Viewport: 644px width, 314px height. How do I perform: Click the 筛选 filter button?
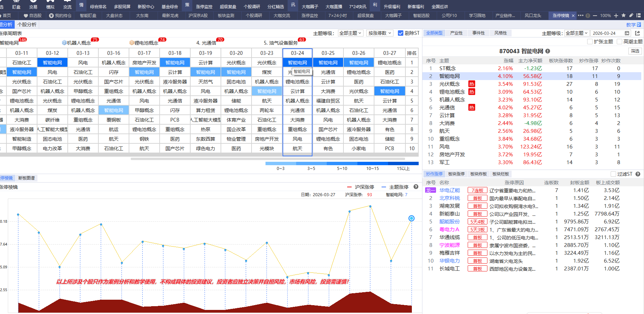click(635, 51)
